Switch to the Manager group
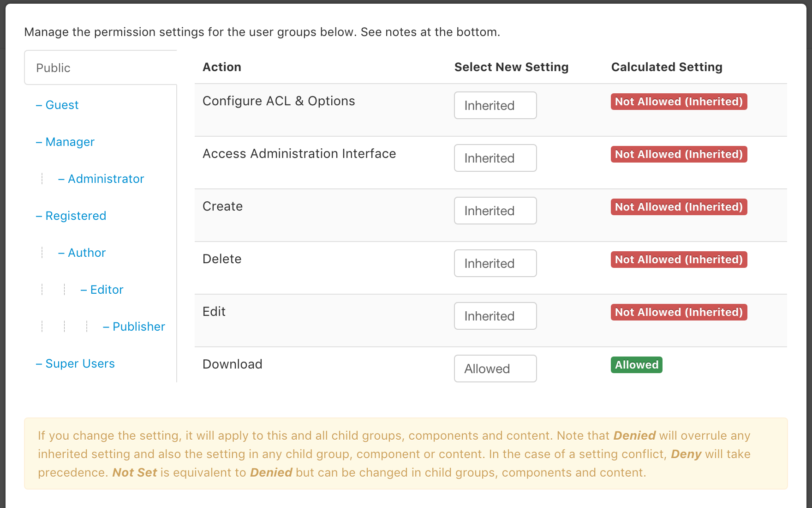This screenshot has width=812, height=508. (x=70, y=142)
